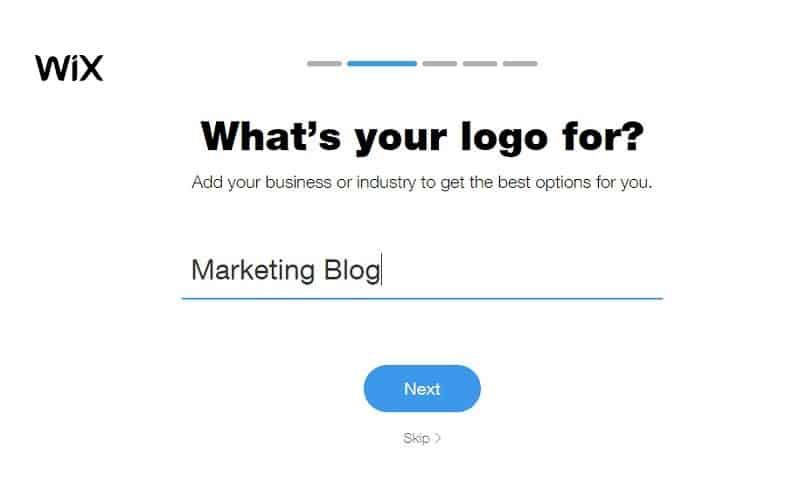Focus the logo purpose text field
Viewport: 800px width, 496px height.
click(422, 271)
